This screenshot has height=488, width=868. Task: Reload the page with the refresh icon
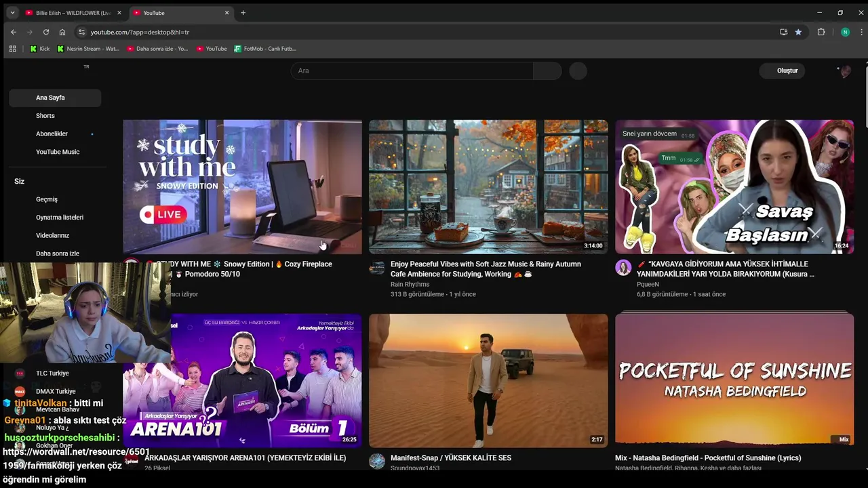[46, 32]
